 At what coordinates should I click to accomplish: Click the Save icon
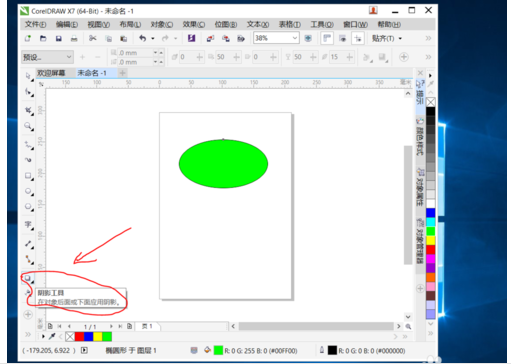pyautogui.click(x=59, y=38)
